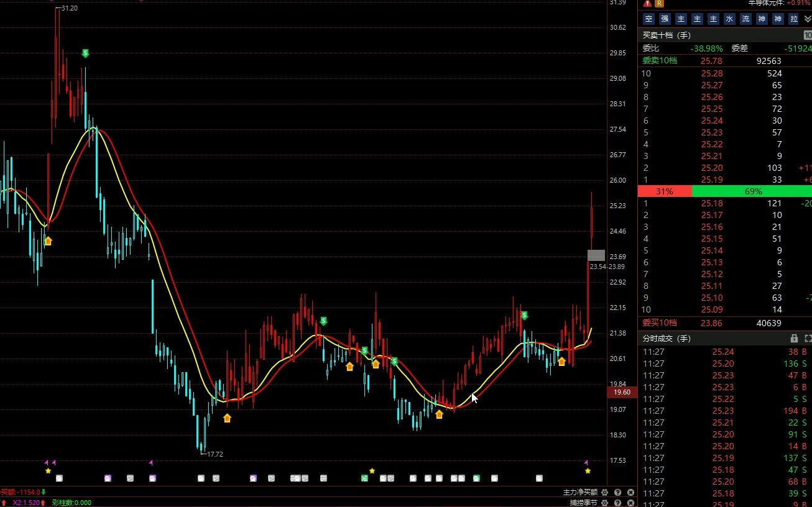Select trade row with 137 S volume

tap(725, 458)
